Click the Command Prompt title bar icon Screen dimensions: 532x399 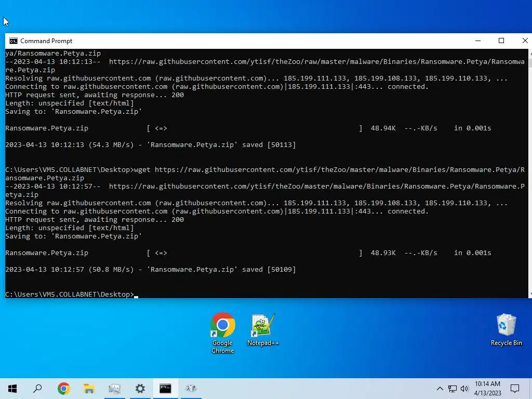pos(13,41)
